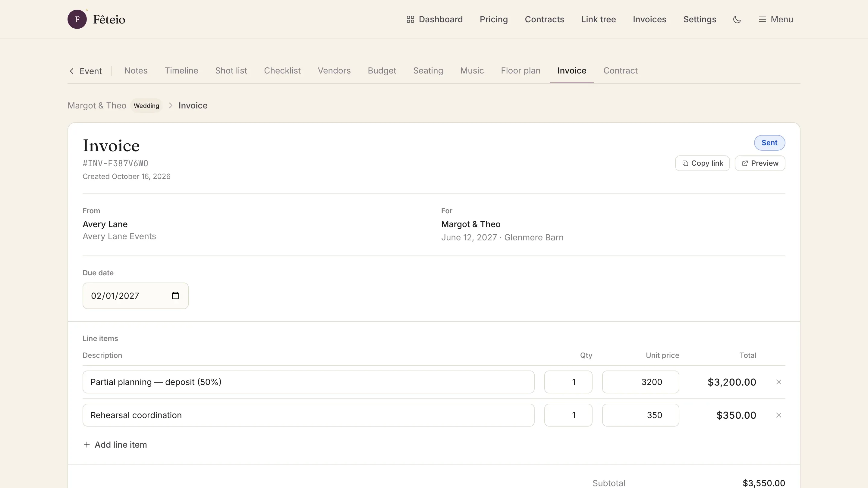This screenshot has height=488, width=868.
Task: Open invoice Preview
Action: tap(760, 163)
